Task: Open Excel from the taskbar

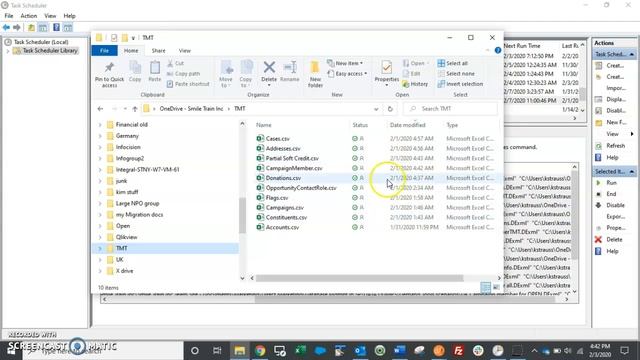Action: (300, 350)
